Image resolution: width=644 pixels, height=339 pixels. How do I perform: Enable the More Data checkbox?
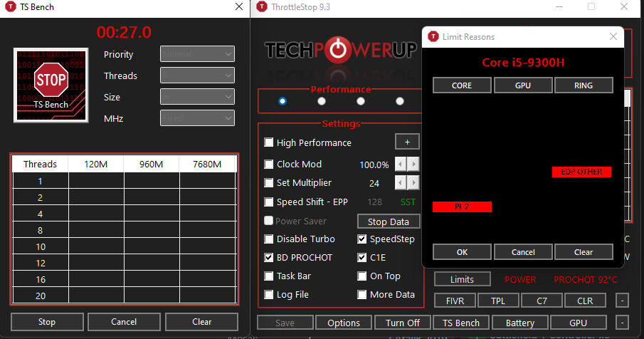coord(361,295)
